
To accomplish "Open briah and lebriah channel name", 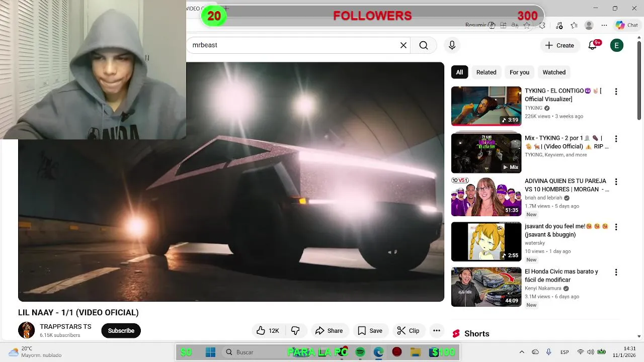I will [x=543, y=198].
